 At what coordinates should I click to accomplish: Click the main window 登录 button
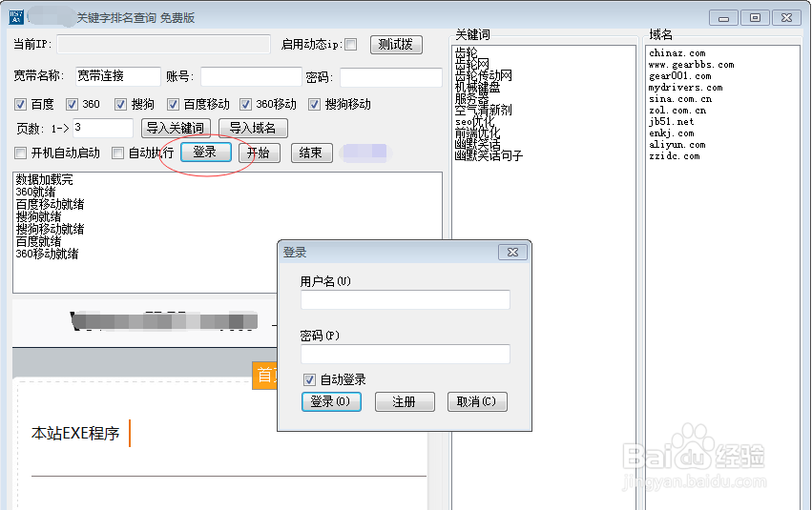coord(205,153)
